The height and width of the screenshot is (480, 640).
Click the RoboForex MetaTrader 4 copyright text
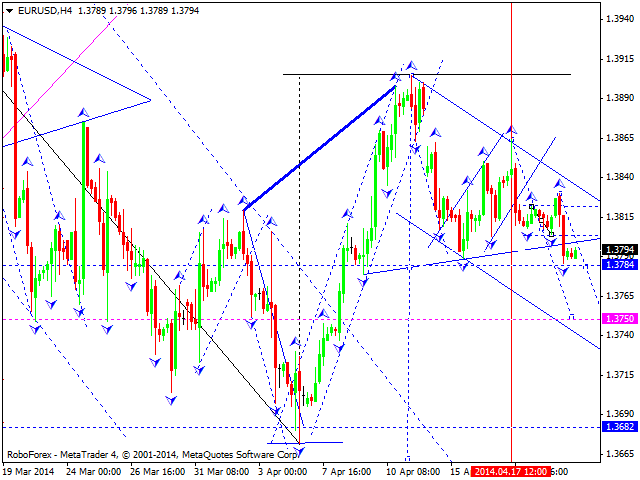tap(153, 455)
